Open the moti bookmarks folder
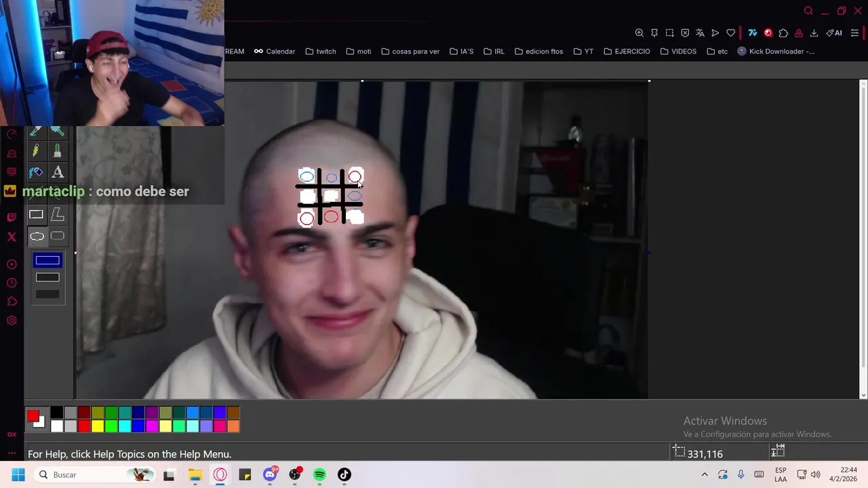Image resolution: width=868 pixels, height=488 pixels. [x=359, y=52]
